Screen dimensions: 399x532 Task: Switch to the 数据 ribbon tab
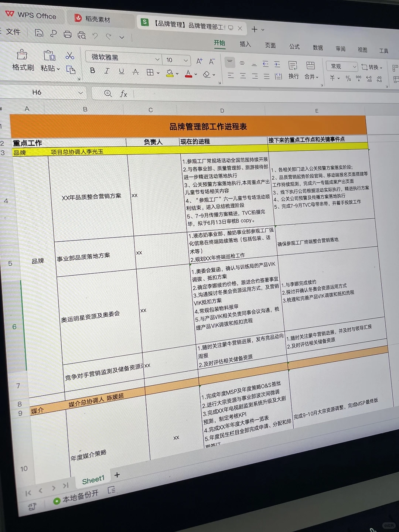tap(318, 48)
